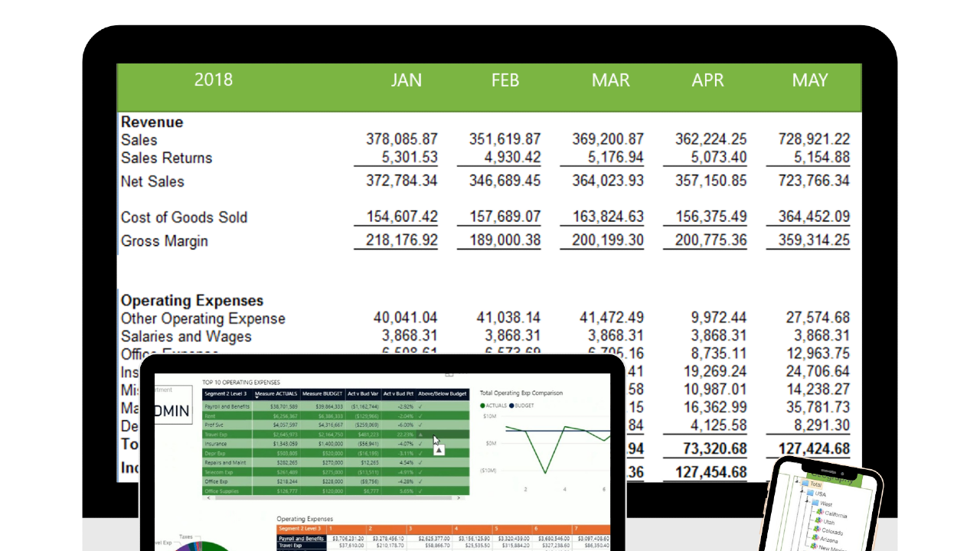Select the West folder icon
Viewport: 980px width, 551px height.
(x=815, y=503)
